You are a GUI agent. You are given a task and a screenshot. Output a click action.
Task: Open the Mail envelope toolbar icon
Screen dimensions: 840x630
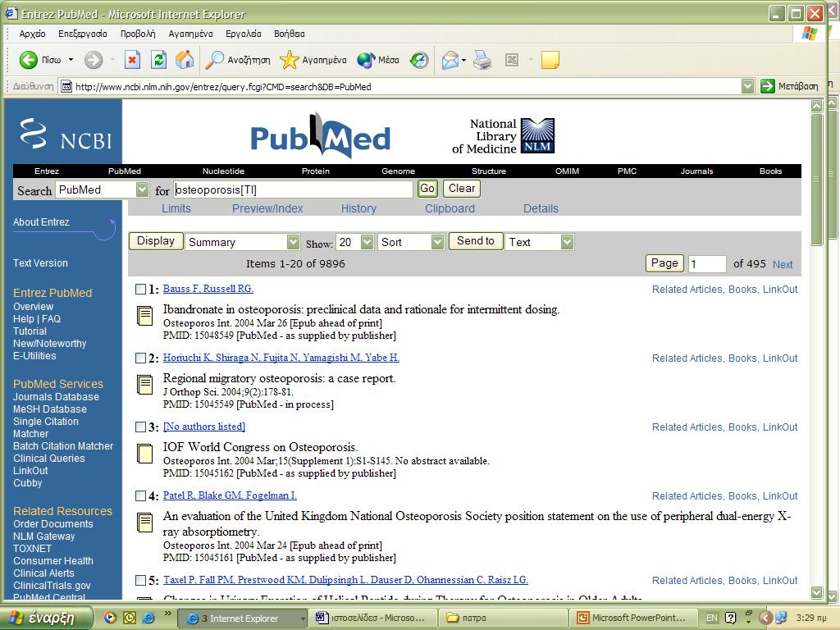tap(450, 60)
